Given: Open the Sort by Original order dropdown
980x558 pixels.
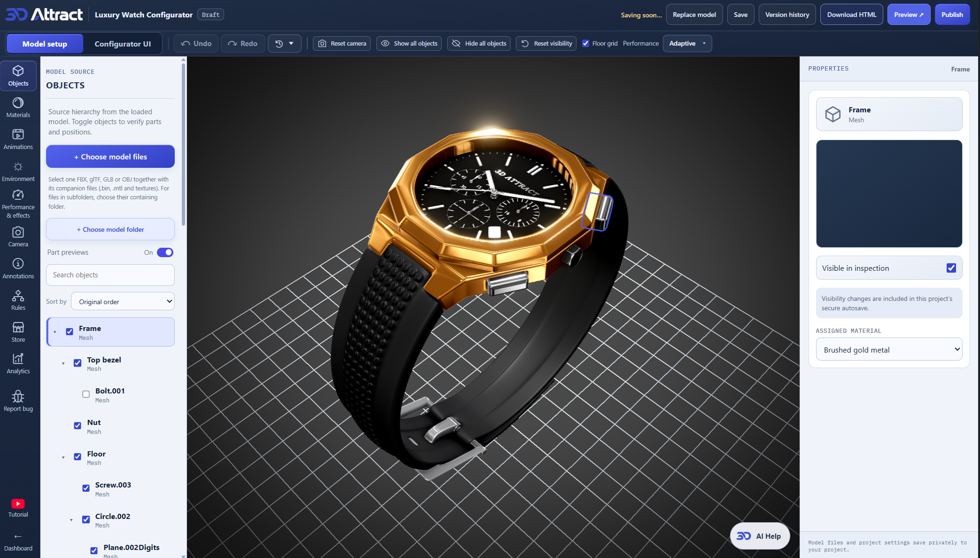Looking at the screenshot, I should click(123, 301).
